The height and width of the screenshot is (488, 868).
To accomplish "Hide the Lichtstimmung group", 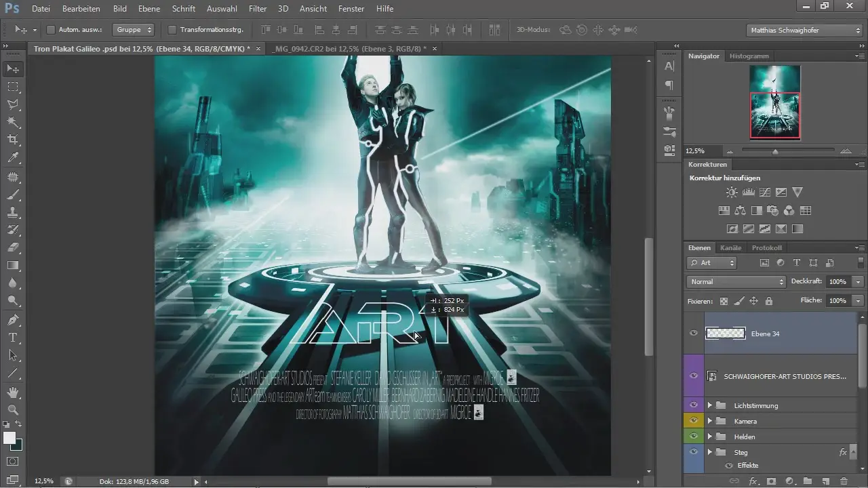I will click(693, 405).
